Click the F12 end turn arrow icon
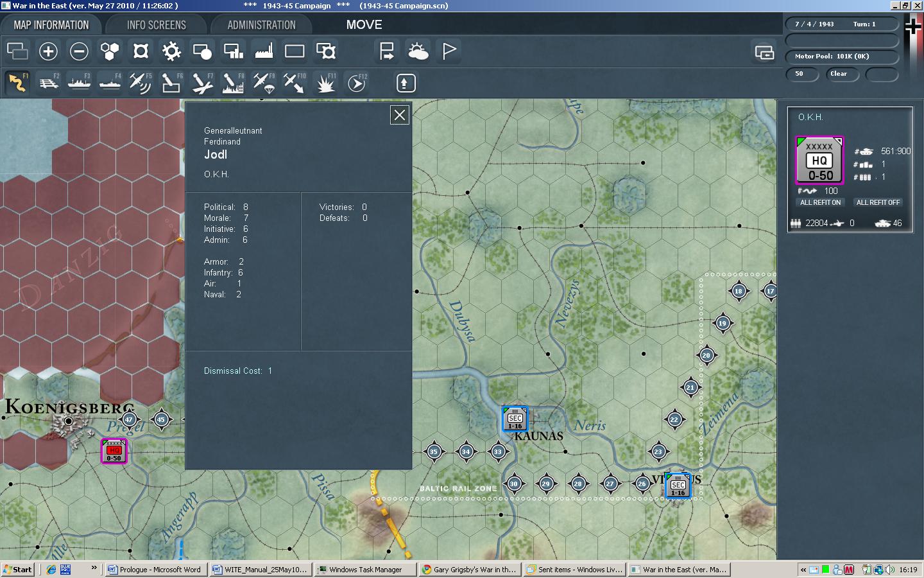 tap(356, 83)
